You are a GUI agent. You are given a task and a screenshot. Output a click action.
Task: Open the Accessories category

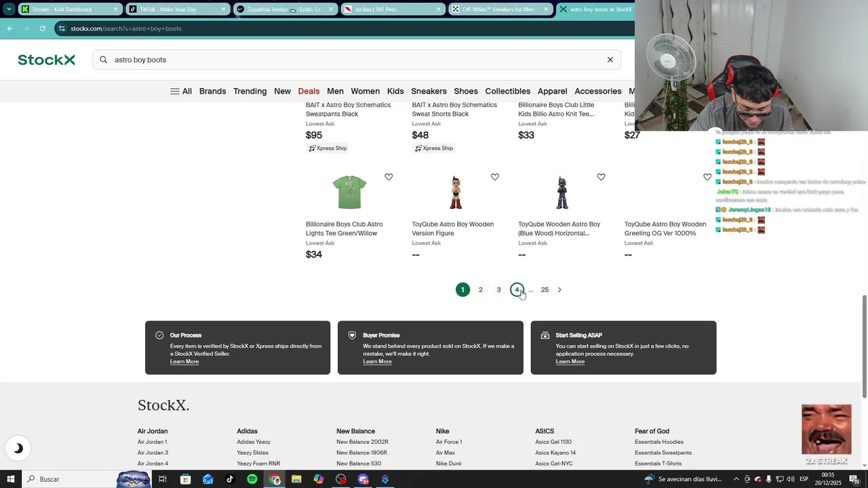tap(598, 91)
